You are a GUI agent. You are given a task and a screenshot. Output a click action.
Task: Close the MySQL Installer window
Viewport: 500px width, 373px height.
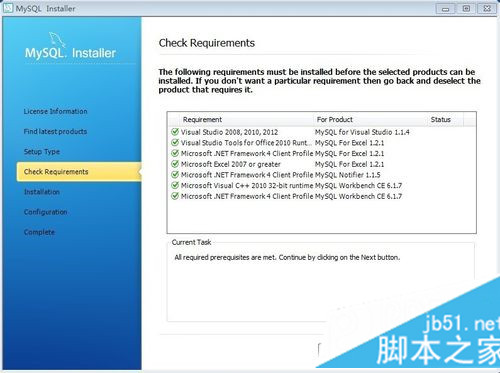pyautogui.click(x=487, y=9)
